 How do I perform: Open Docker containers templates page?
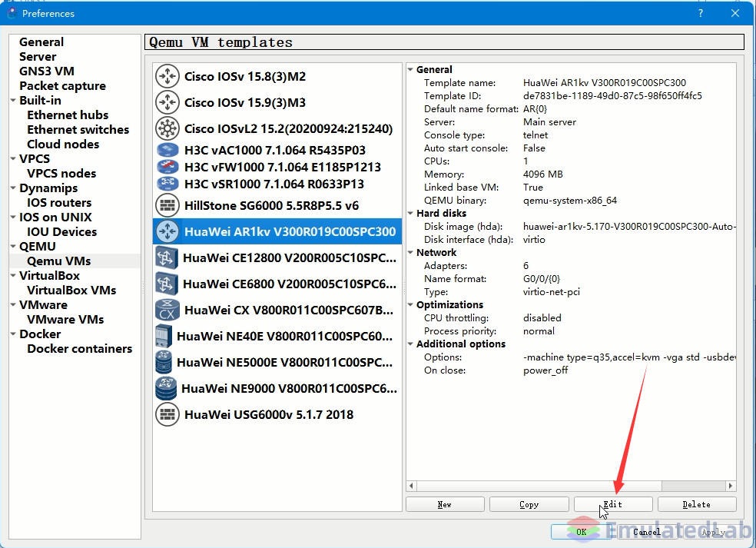(80, 348)
